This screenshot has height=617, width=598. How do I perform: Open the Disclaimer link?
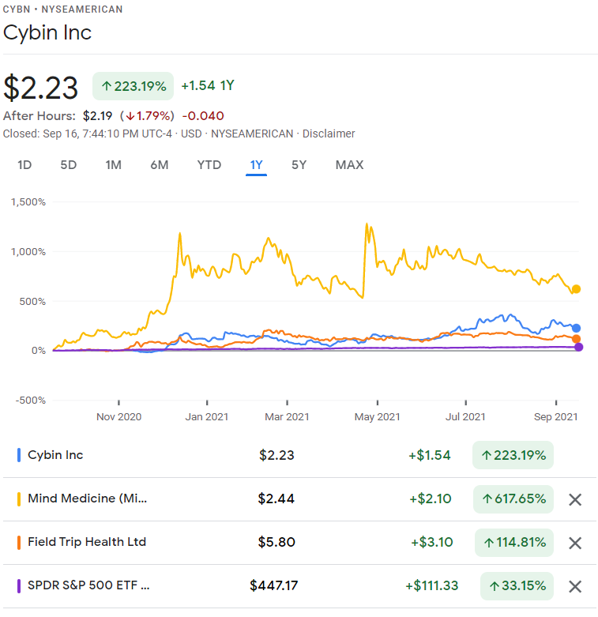(329, 134)
